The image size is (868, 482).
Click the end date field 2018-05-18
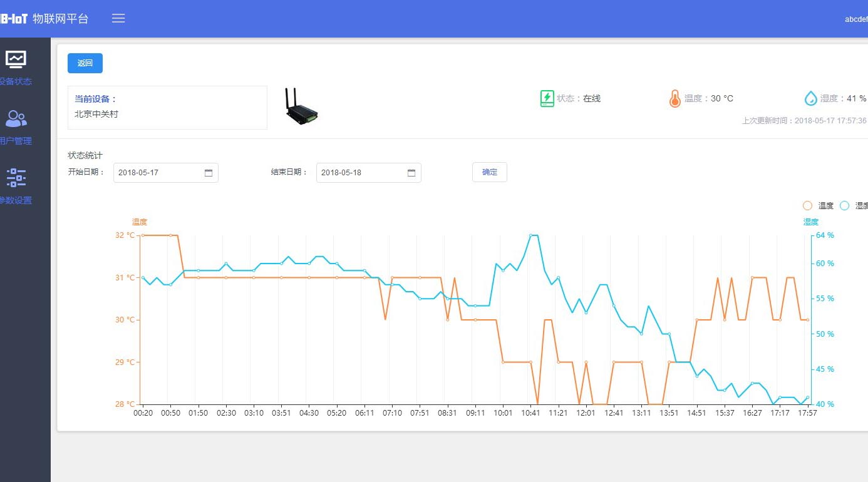tap(360, 173)
